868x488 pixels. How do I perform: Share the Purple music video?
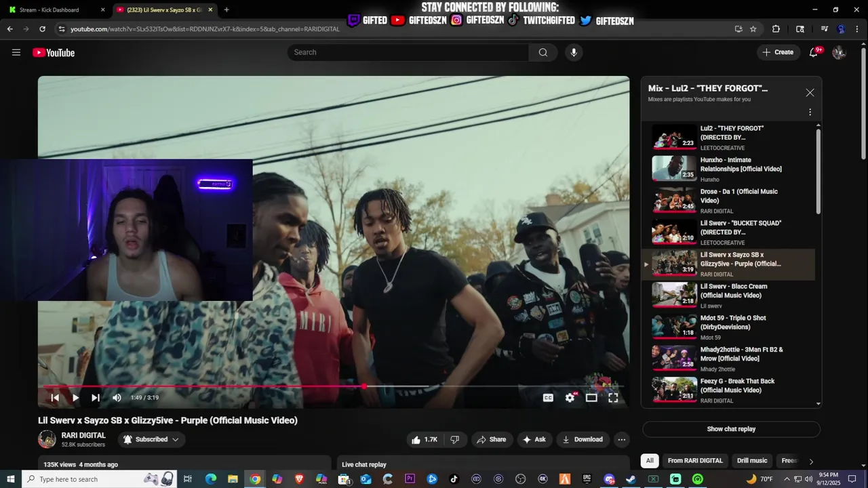tap(491, 439)
